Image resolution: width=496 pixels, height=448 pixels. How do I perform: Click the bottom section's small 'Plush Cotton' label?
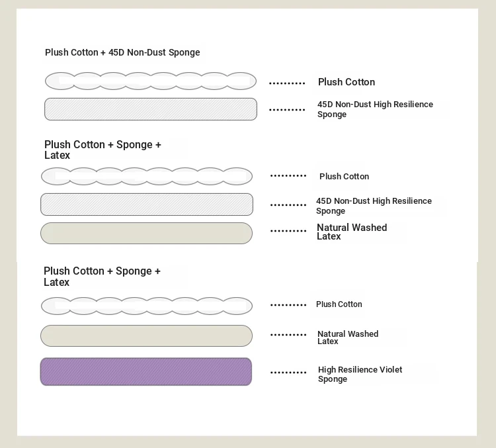[x=339, y=304]
